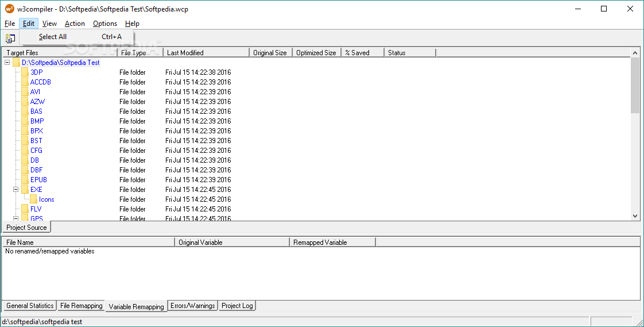The height and width of the screenshot is (327, 644).
Task: Sort by Target Files column header
Action: pyautogui.click(x=60, y=53)
